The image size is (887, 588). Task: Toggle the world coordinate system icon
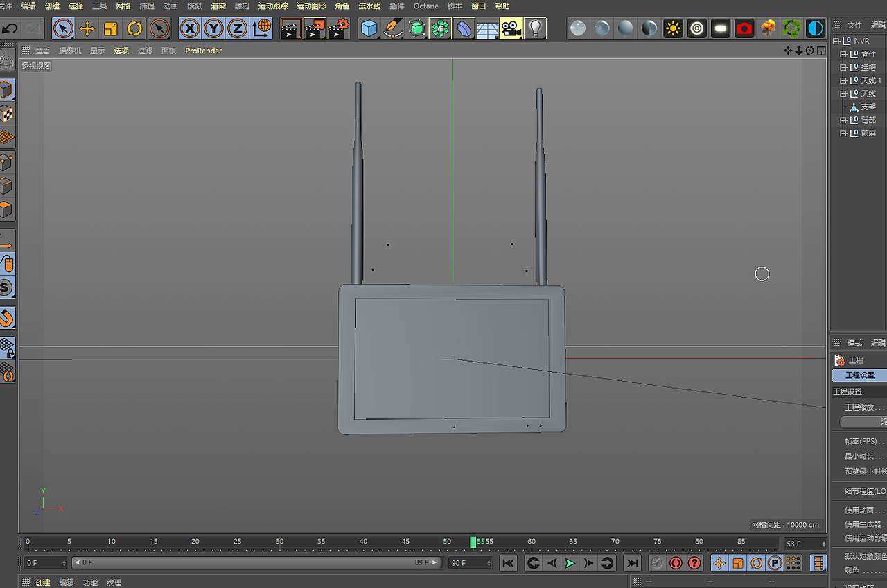(262, 28)
